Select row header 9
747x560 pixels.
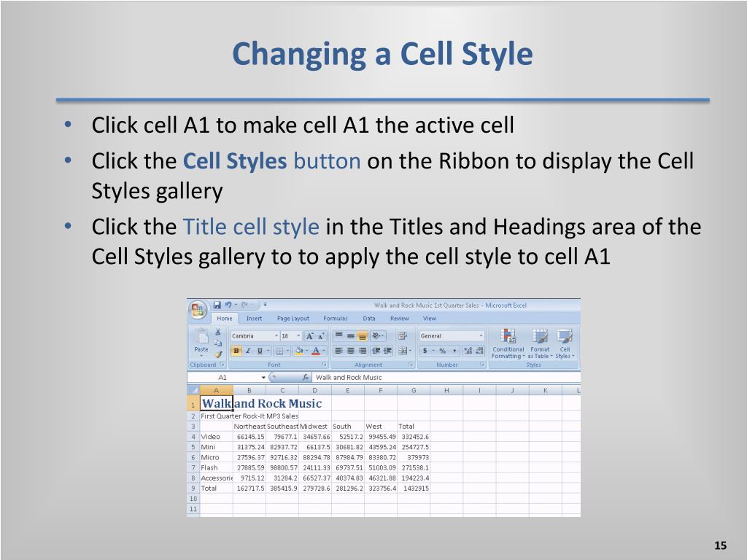point(193,489)
